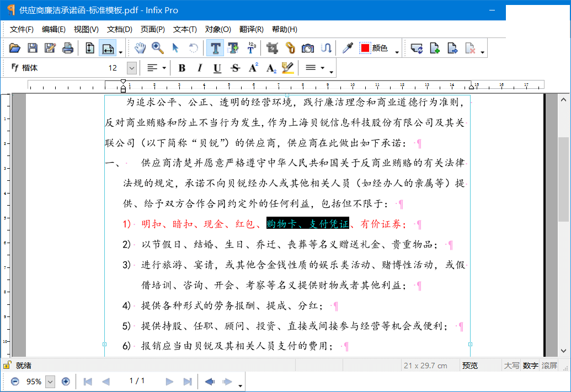
Task: Click the Snapshot camera tool
Action: 308,48
